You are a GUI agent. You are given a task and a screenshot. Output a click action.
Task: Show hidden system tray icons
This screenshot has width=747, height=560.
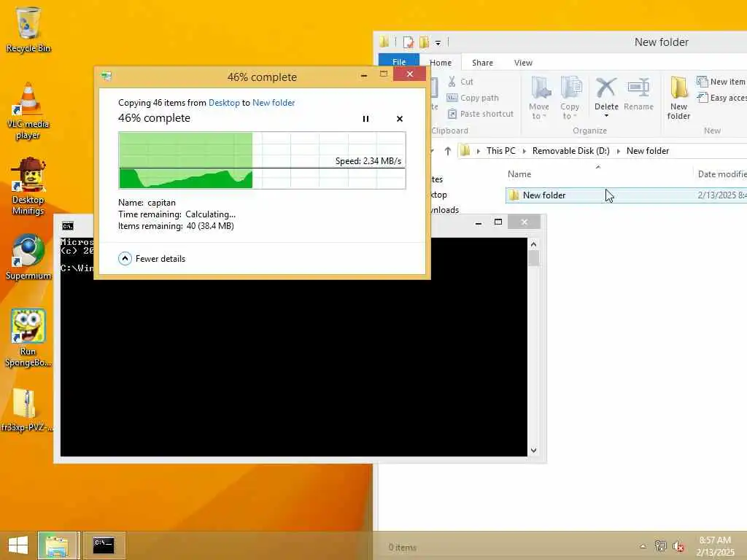click(643, 546)
